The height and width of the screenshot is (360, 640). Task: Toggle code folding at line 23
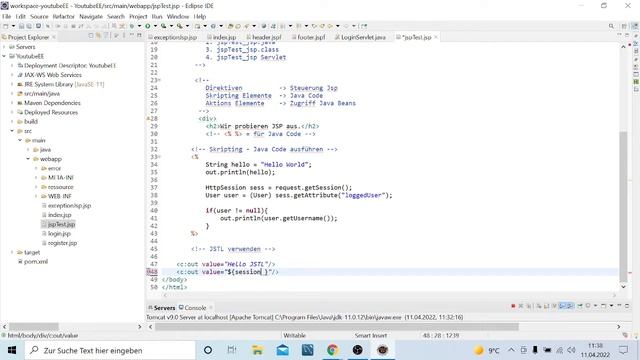159,80
